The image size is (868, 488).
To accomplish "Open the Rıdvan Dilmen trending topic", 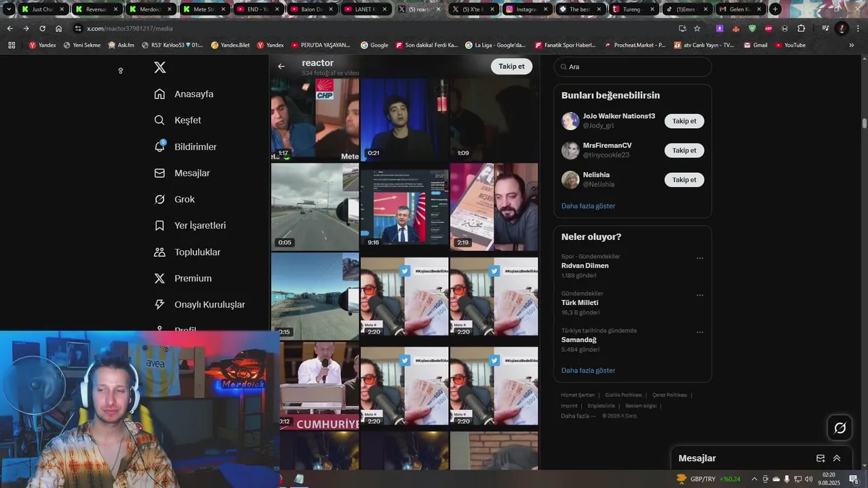I will click(585, 266).
